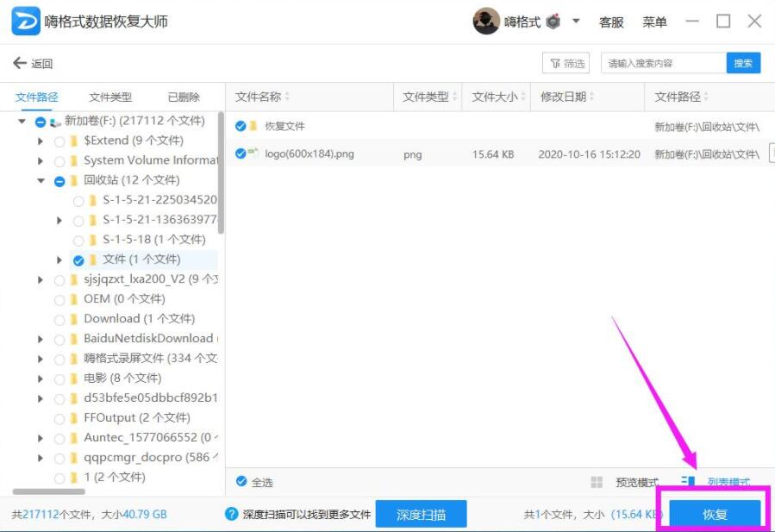Viewport: 775px width, 532px height.
Task: Check System Volume Information checkbox
Action: point(59,162)
